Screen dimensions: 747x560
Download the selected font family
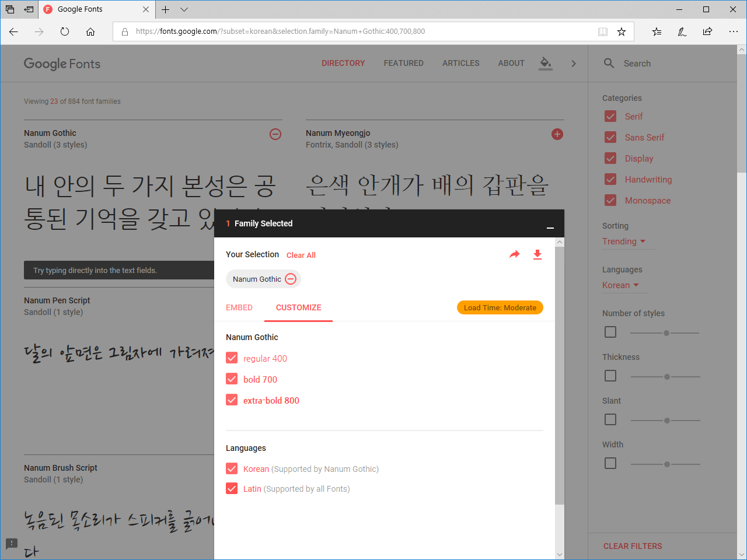[537, 254]
